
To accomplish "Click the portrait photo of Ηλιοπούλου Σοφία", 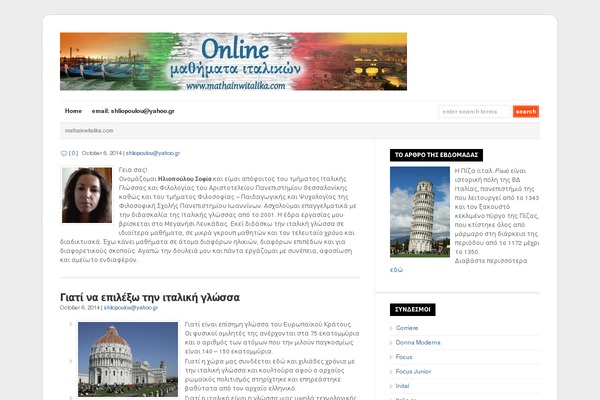I will 87,195.
